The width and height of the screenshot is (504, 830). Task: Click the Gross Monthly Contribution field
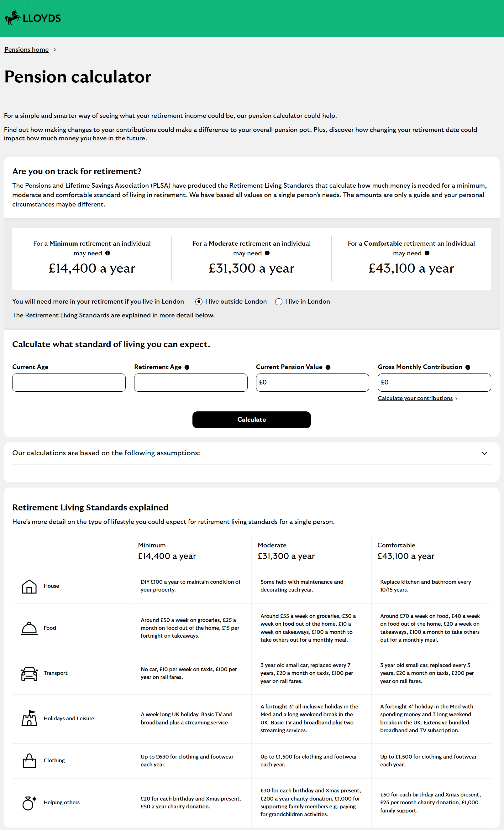click(434, 382)
